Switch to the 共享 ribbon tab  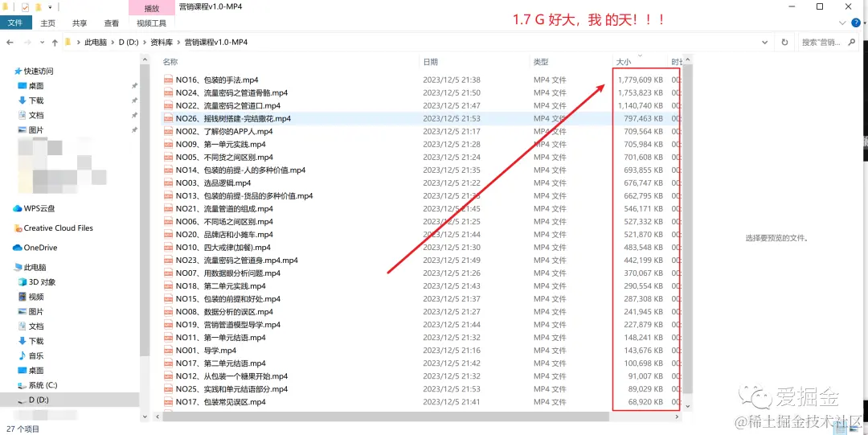pyautogui.click(x=80, y=23)
